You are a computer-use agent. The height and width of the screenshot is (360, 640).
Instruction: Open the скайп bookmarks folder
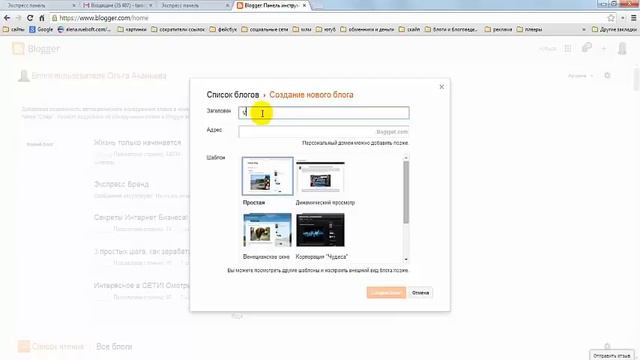click(409, 29)
